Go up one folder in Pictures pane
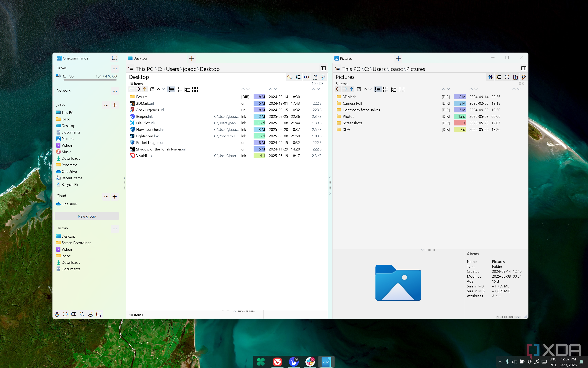Viewport: 588px width, 368px height. click(x=351, y=89)
